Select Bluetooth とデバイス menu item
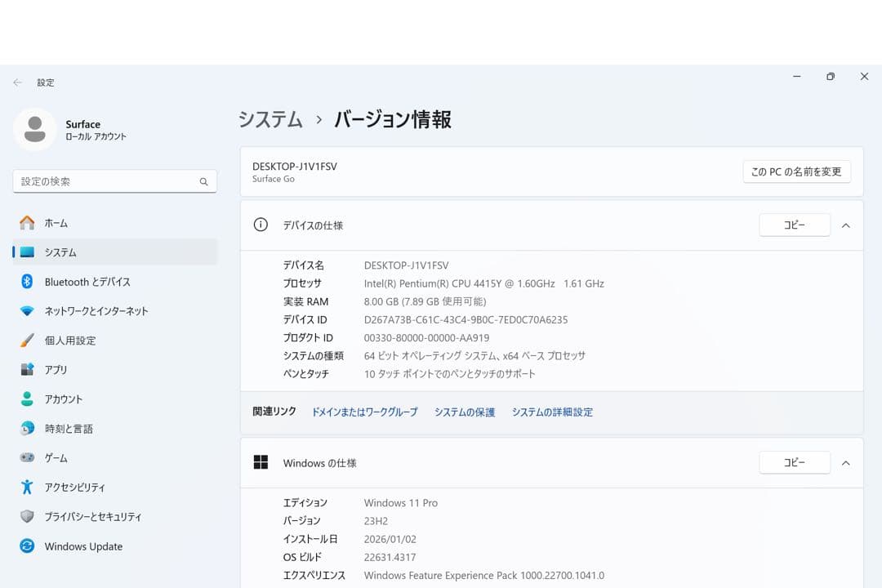Viewport: 882px width, 588px height. pyautogui.click(x=115, y=281)
